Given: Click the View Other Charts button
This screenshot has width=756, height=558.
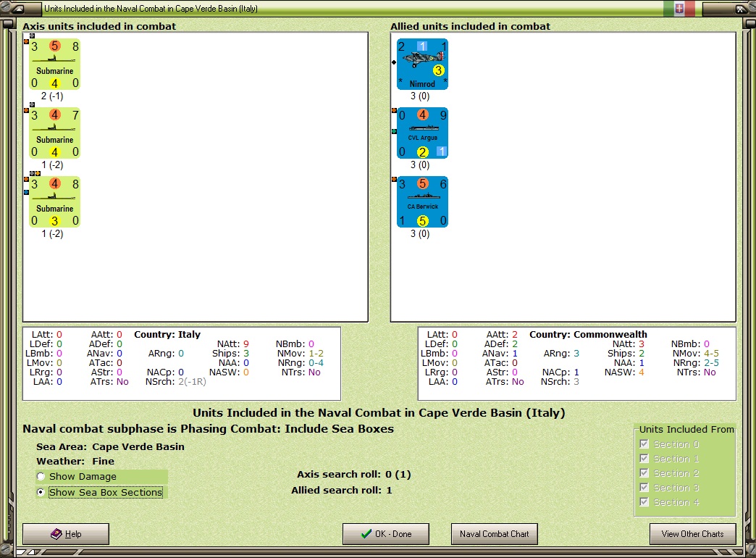Looking at the screenshot, I should coord(693,534).
